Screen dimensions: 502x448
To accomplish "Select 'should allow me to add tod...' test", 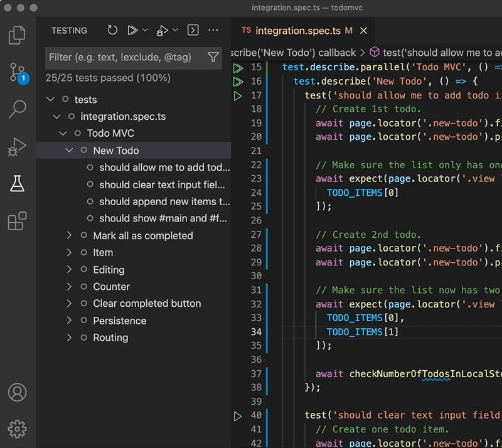I will [164, 167].
